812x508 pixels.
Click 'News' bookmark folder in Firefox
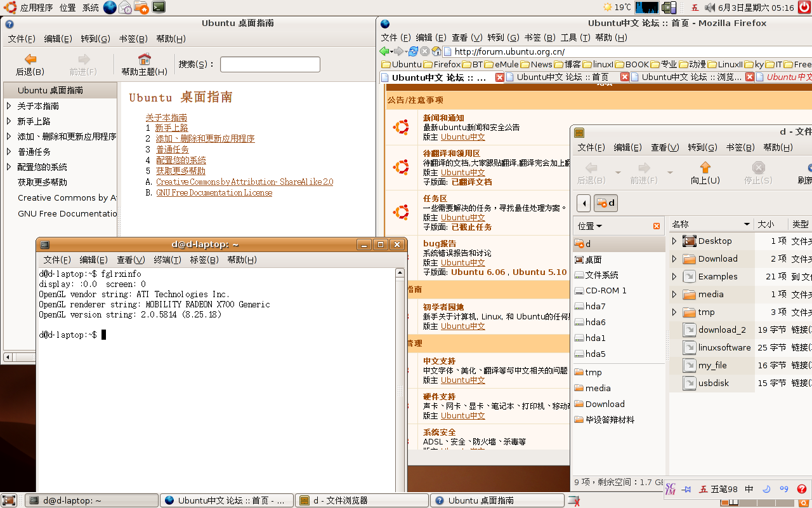click(x=536, y=64)
